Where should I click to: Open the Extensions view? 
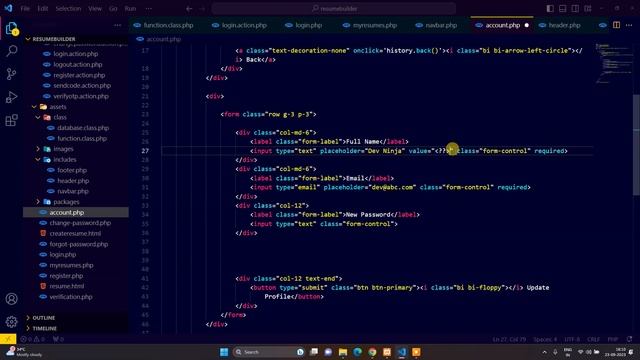(11, 120)
